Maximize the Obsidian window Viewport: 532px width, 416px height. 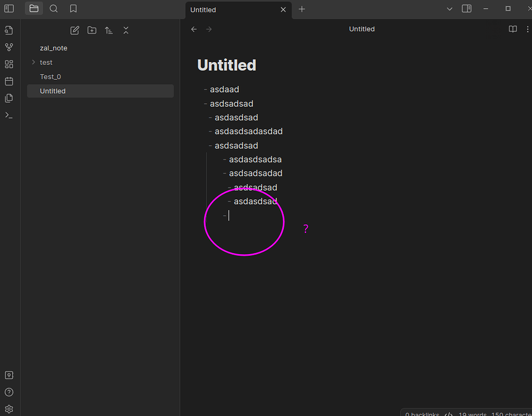tap(508, 9)
